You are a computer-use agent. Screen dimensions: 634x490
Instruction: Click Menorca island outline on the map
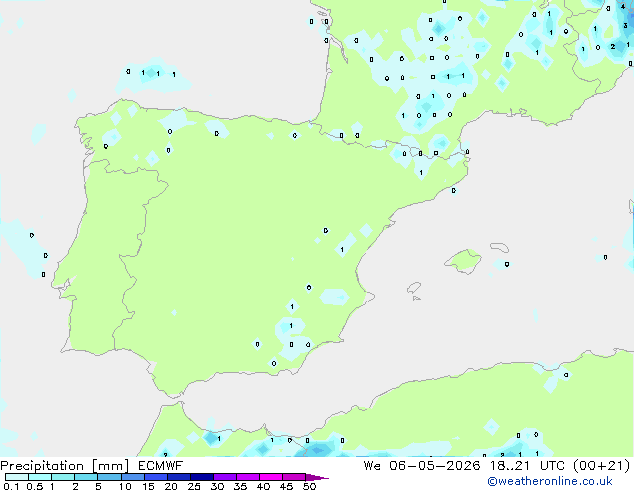500,247
